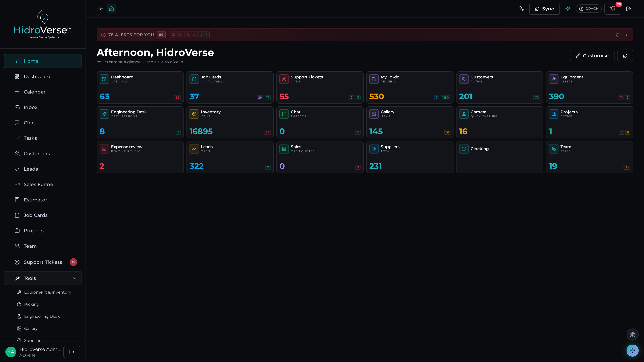Open the bug report icon
644x362 pixels.
click(632, 335)
